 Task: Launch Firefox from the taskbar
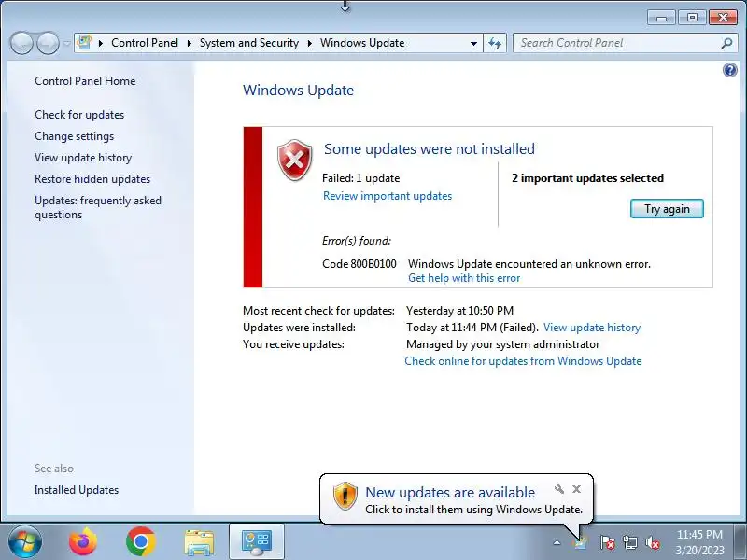coord(82,542)
